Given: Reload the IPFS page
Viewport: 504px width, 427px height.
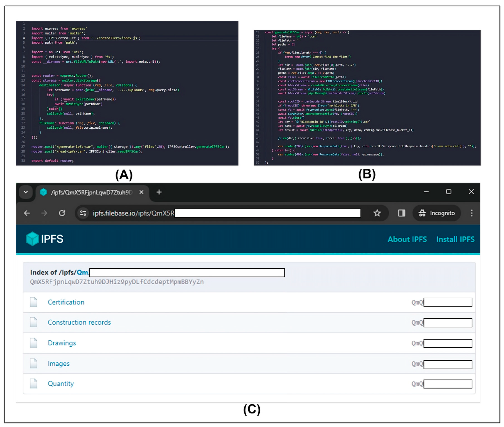Looking at the screenshot, I should pos(62,213).
